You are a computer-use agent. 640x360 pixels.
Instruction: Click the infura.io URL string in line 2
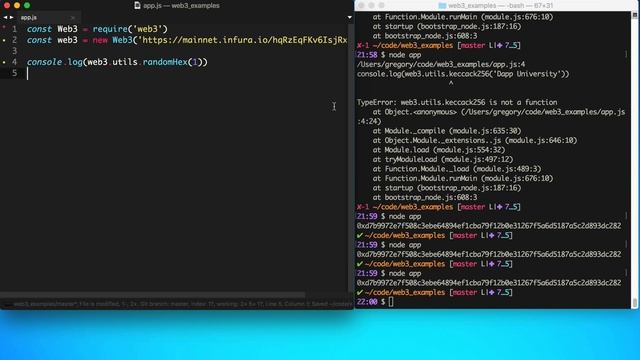click(243, 40)
